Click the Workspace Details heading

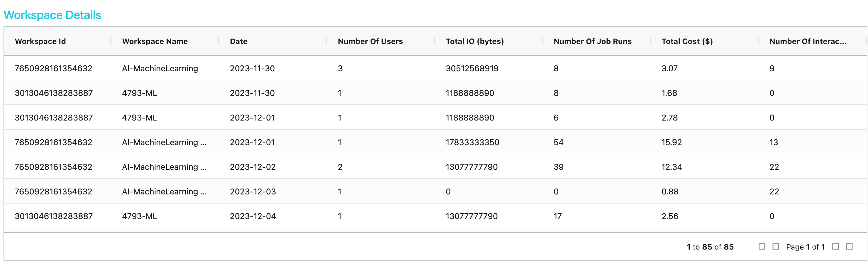coord(52,15)
